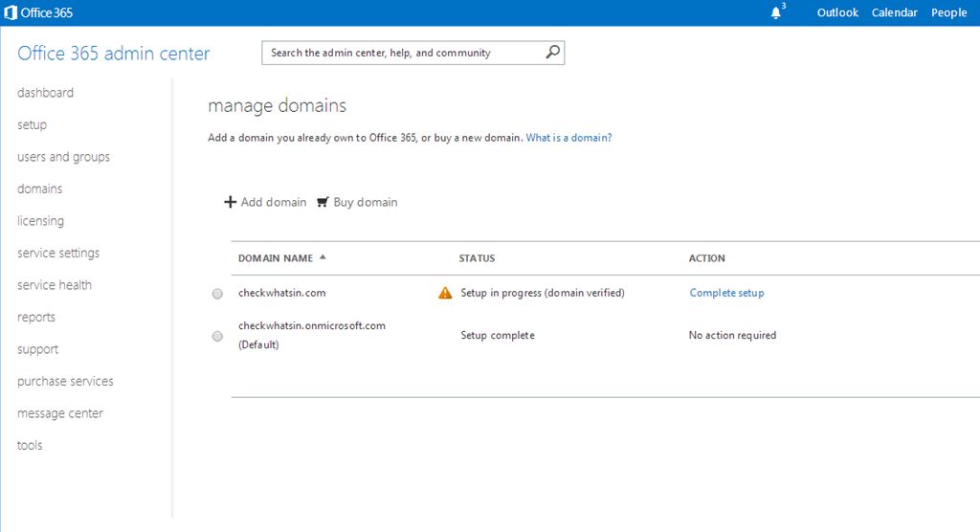The image size is (980, 532).
Task: Select the checkwhatsin.com radio button
Action: click(x=217, y=293)
